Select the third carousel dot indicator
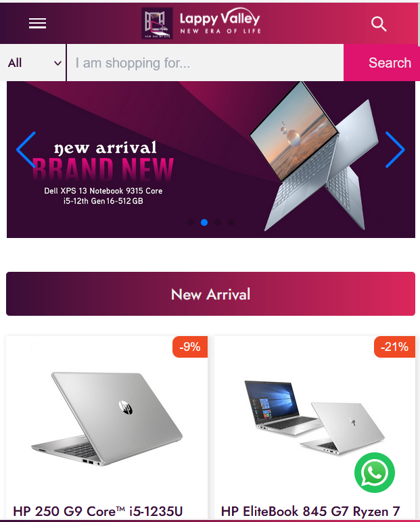Viewport: 420px width, 522px height. point(218,222)
